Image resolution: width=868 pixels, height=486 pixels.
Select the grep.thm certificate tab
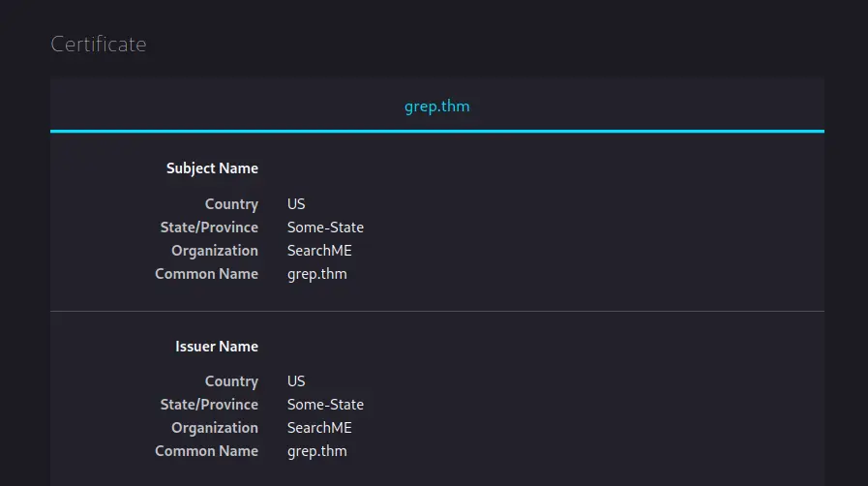436,106
